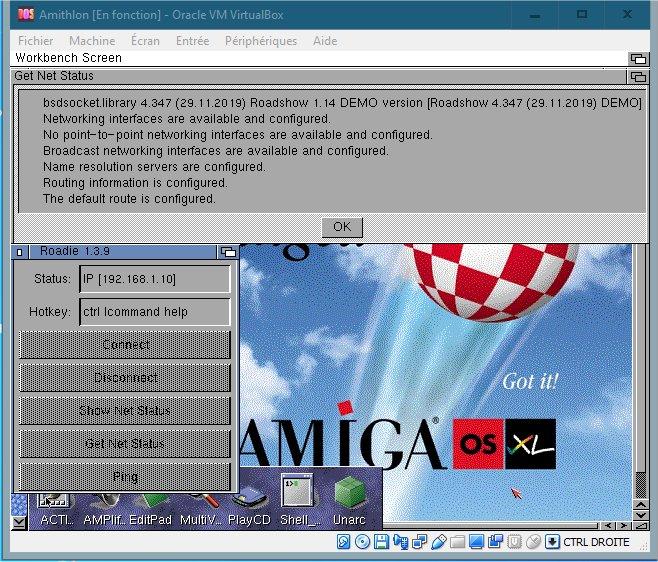Click the Roadie 1.3.9 title bar
The width and height of the screenshot is (658, 562).
(x=123, y=251)
